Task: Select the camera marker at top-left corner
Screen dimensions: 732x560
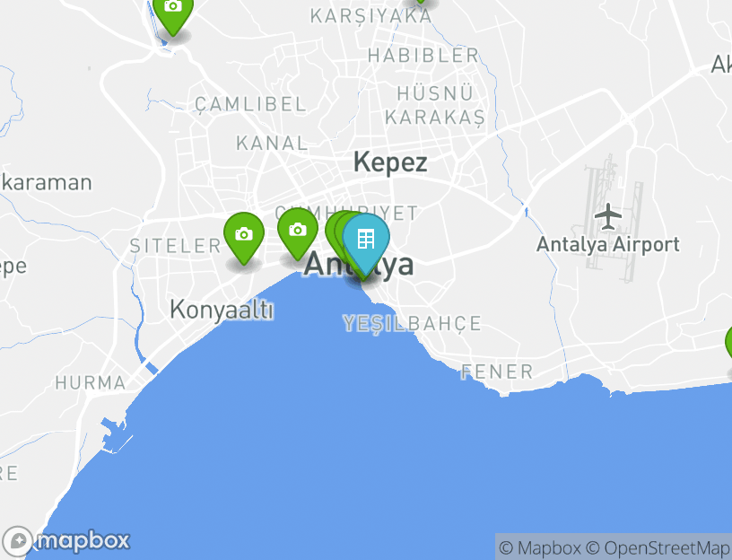Action: pyautogui.click(x=173, y=12)
